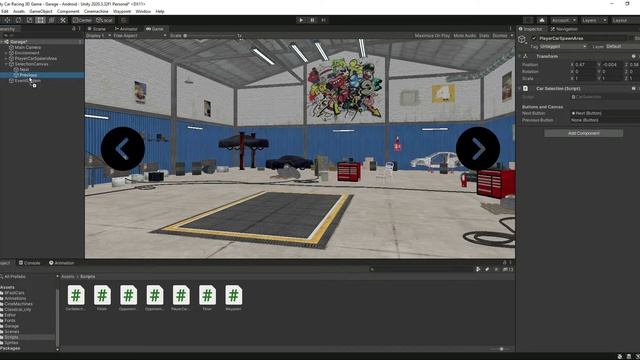Open the Free Aspect dropdown
This screenshot has height=360, width=640.
tap(140, 36)
